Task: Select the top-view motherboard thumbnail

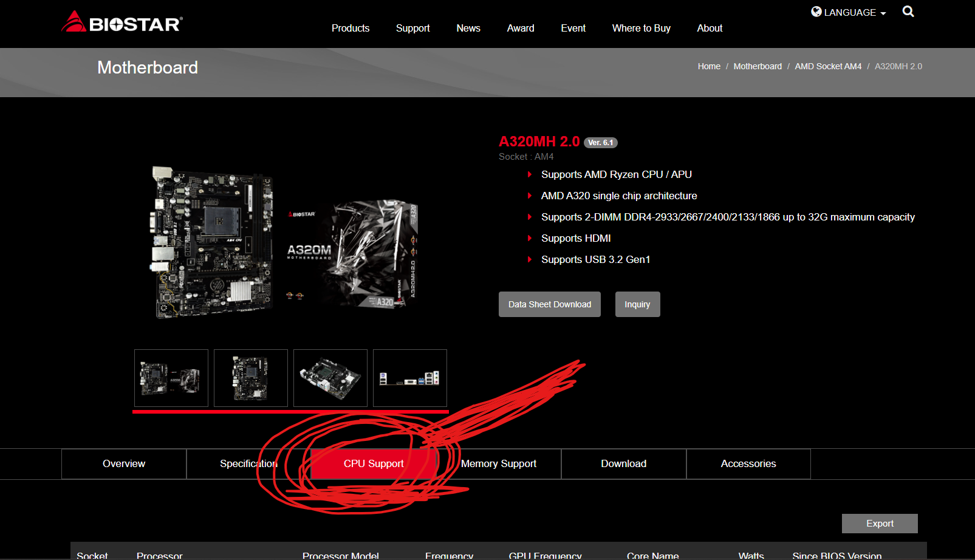Action: pyautogui.click(x=251, y=378)
